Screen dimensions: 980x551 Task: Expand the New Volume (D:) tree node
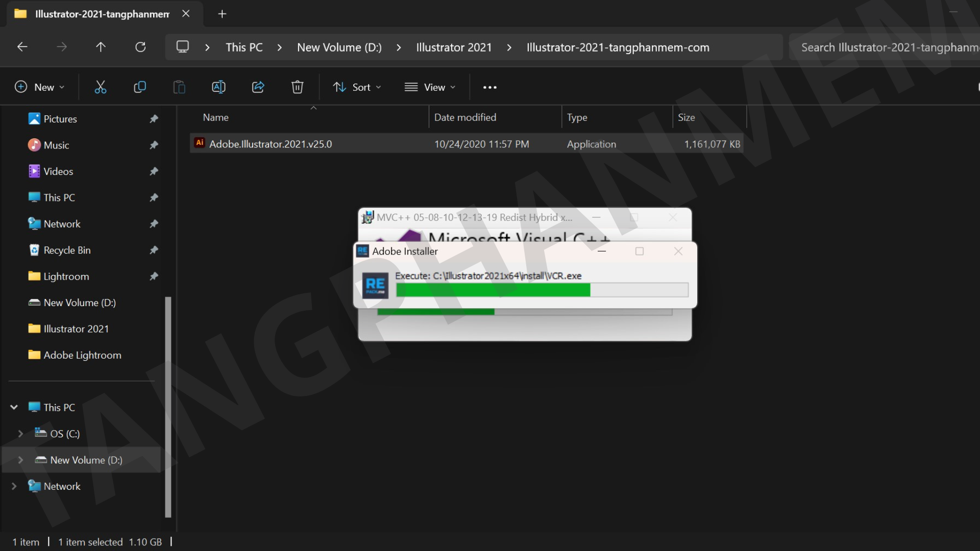coord(20,460)
